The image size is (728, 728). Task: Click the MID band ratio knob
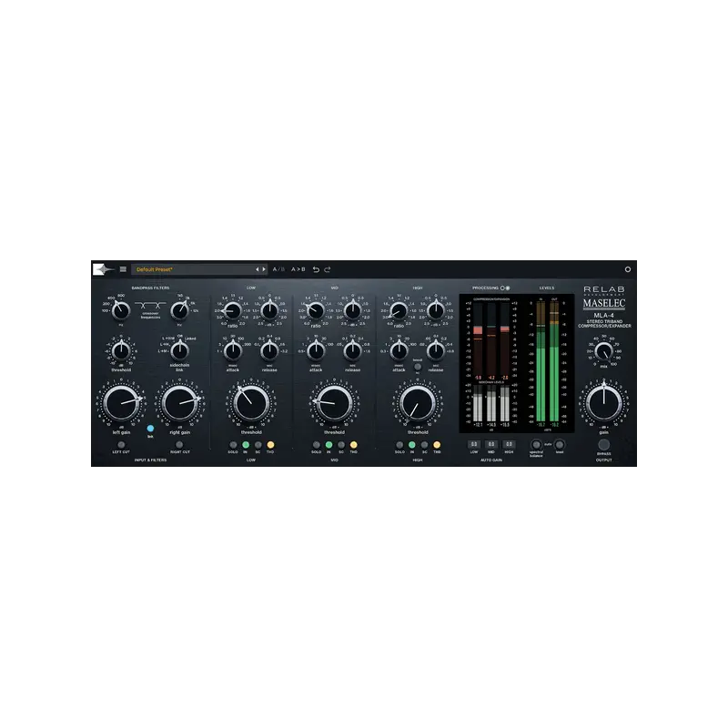click(316, 310)
